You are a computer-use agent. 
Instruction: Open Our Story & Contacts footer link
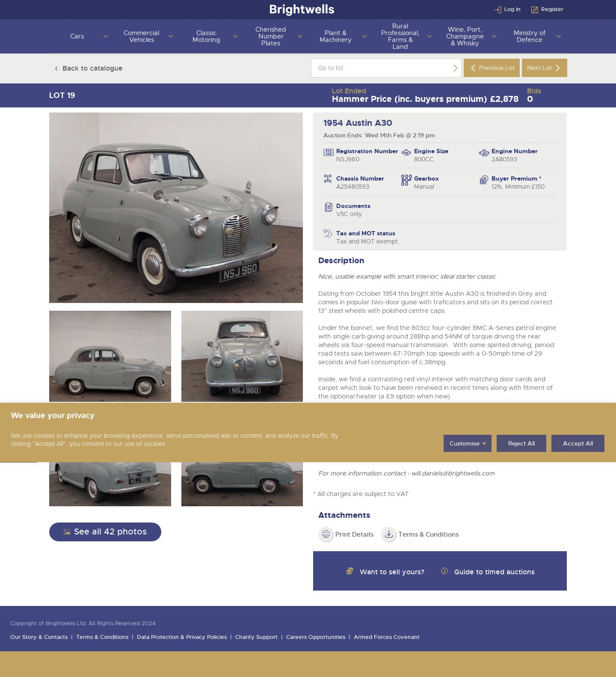point(39,637)
